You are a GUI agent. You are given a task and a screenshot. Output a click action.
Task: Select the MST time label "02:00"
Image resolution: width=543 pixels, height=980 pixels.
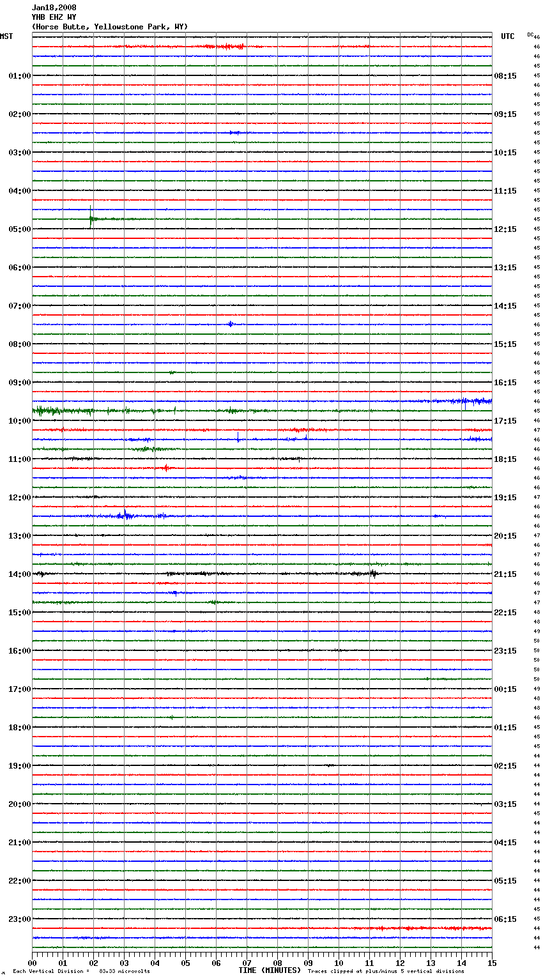click(x=20, y=114)
